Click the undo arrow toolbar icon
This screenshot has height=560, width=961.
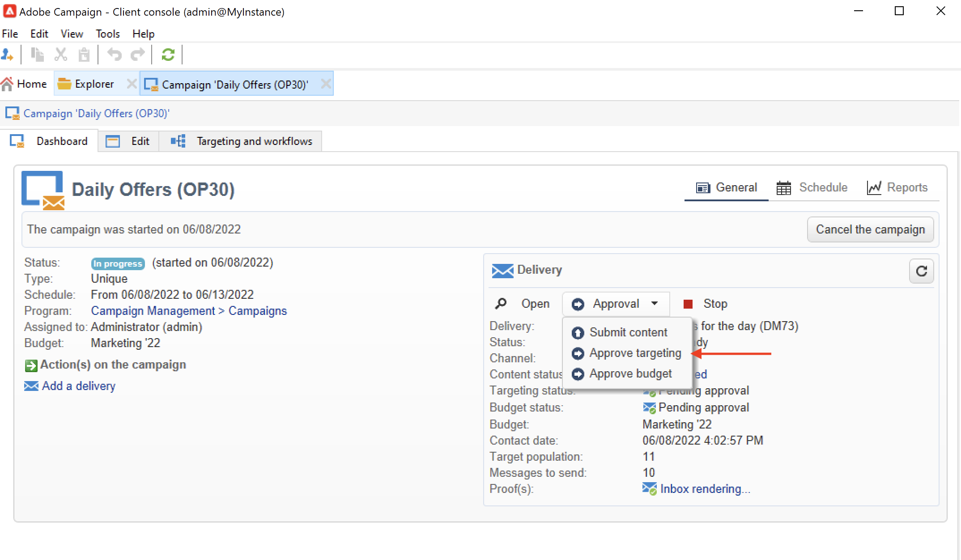(x=115, y=55)
